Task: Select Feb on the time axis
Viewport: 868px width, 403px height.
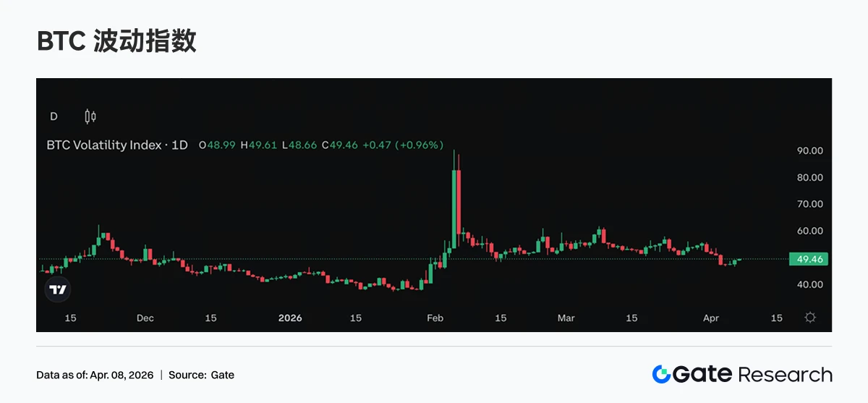Action: tap(435, 318)
